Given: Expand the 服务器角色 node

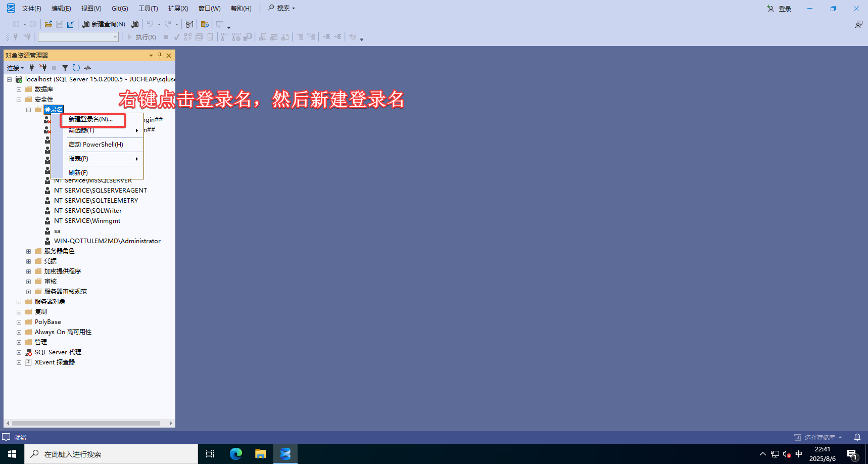Looking at the screenshot, I should pos(29,251).
